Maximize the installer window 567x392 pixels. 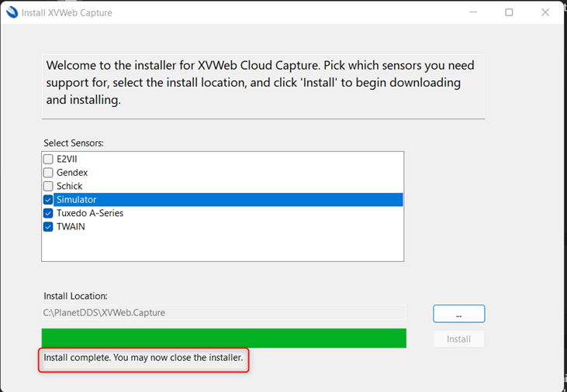[509, 12]
